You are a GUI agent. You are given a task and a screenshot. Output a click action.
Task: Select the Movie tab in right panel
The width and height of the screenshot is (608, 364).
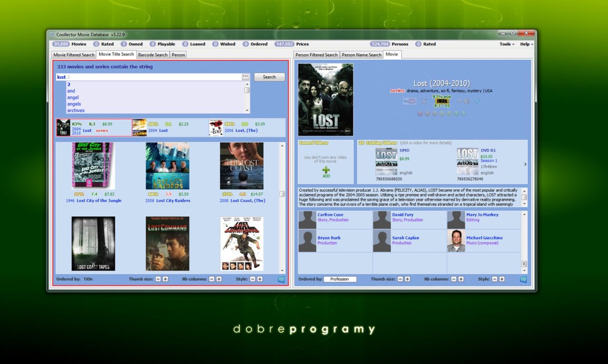[392, 54]
